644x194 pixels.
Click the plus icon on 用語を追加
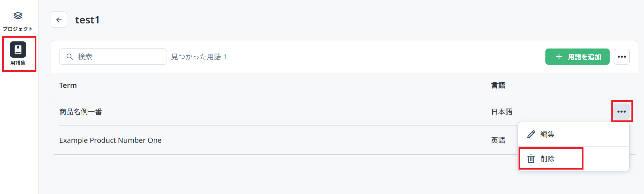click(x=559, y=57)
